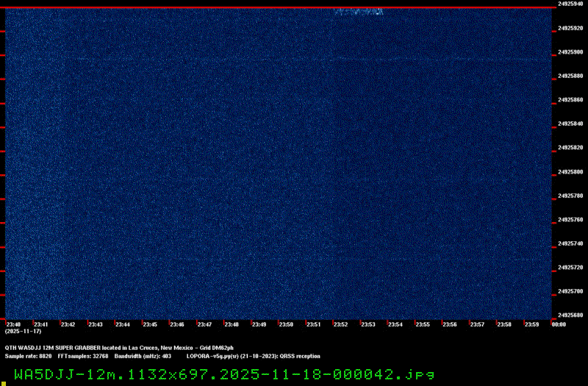This screenshot has height=386, width=588.
Task: Click the 24925880 frequency label
Action: [570, 76]
